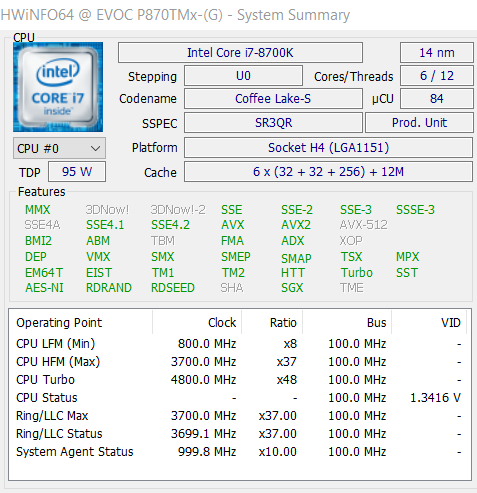
Task: Click the SSE4.2 feature label
Action: pyautogui.click(x=170, y=225)
